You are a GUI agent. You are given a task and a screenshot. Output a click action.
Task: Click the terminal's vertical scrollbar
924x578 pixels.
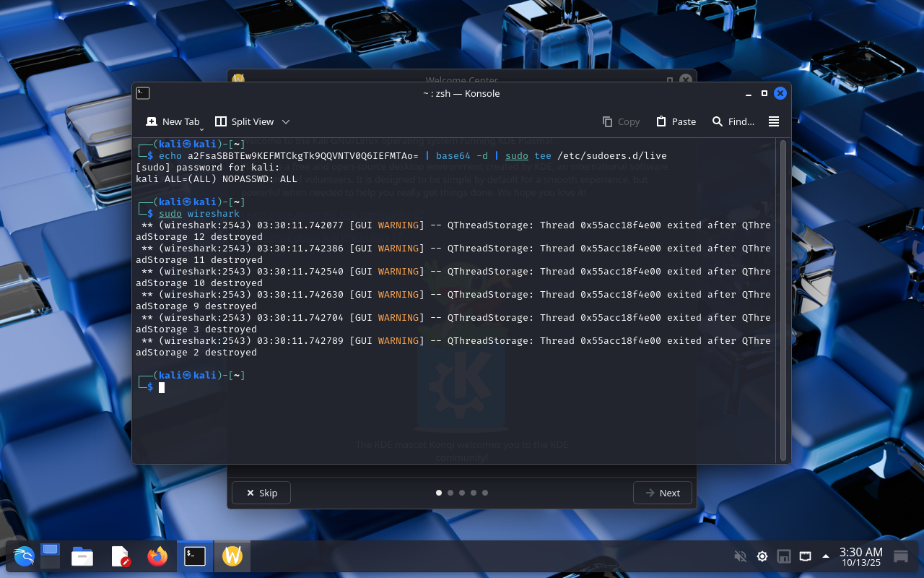point(783,300)
